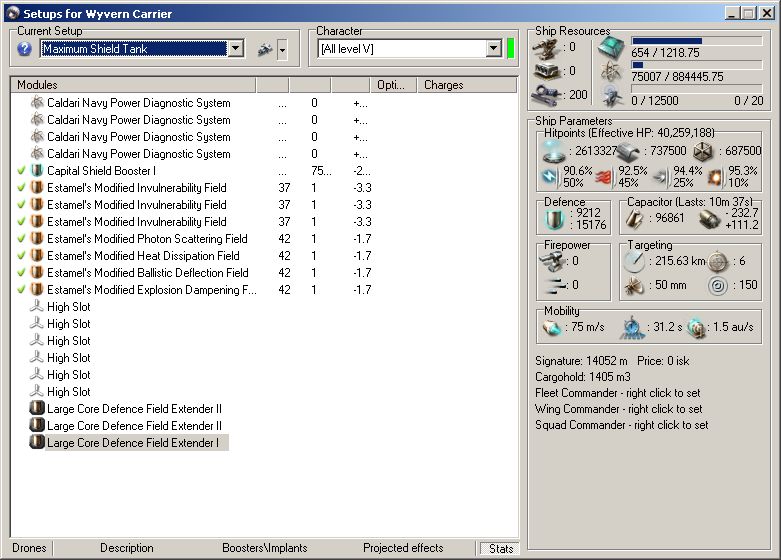781x560 pixels.
Task: Click Squad Commander right click to set
Action: coord(622,425)
